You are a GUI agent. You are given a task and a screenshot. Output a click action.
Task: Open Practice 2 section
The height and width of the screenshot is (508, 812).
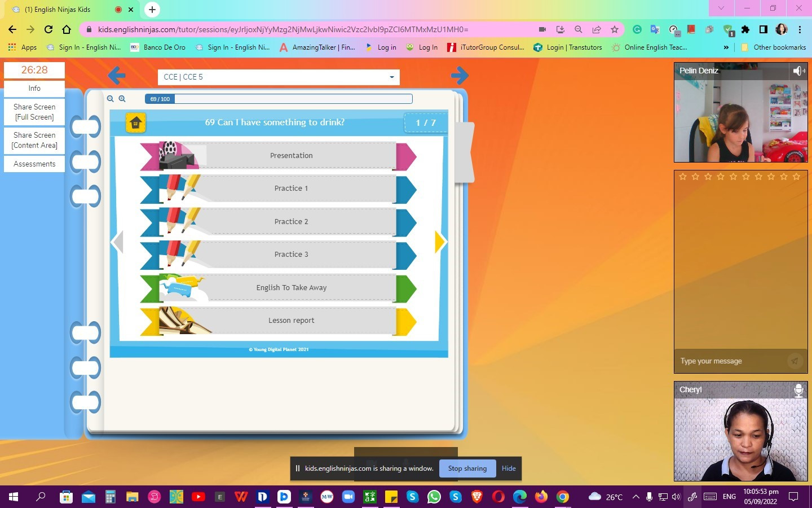click(x=291, y=222)
